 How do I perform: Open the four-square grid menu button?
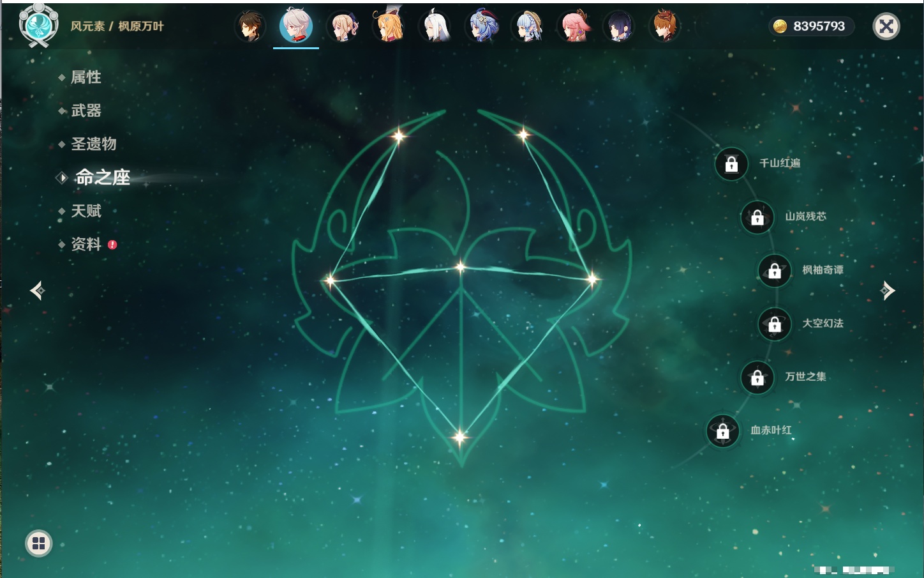(x=38, y=544)
